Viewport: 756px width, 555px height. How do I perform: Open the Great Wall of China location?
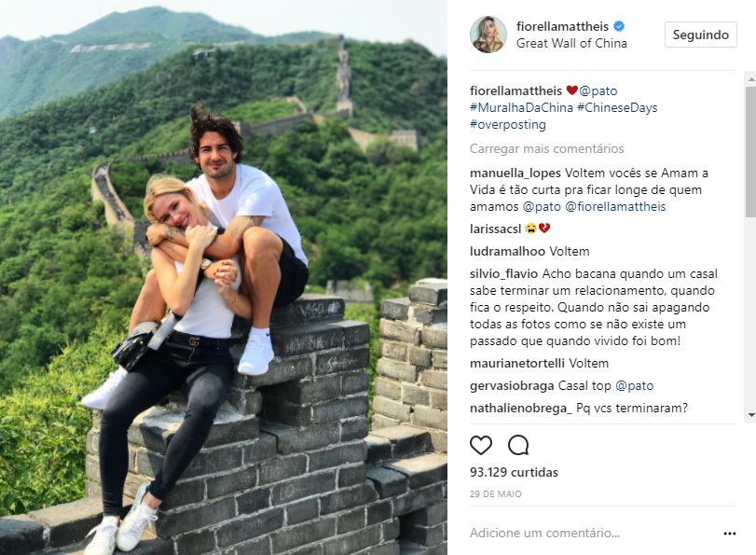point(571,44)
